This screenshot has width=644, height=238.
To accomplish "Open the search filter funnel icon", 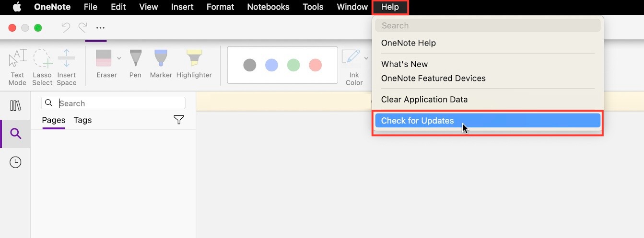I will 179,120.
